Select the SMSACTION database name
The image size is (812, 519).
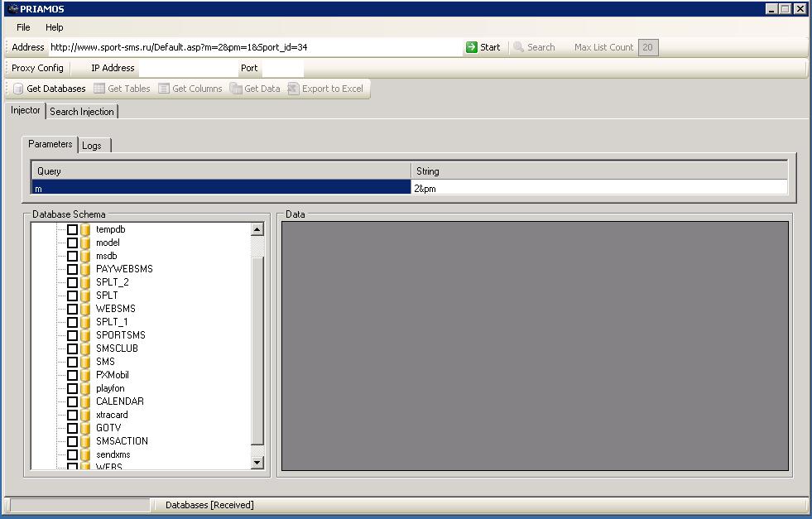tap(123, 441)
